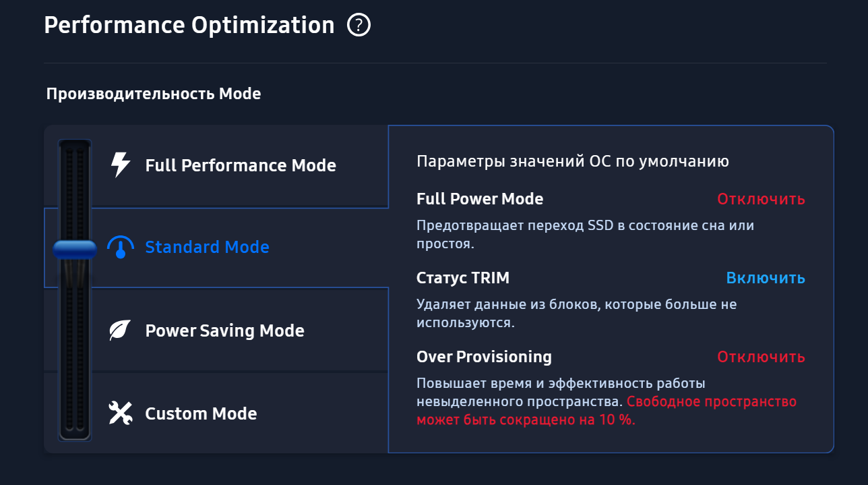Image resolution: width=868 pixels, height=485 pixels.
Task: Toggle TRIM status Включить
Action: [766, 278]
